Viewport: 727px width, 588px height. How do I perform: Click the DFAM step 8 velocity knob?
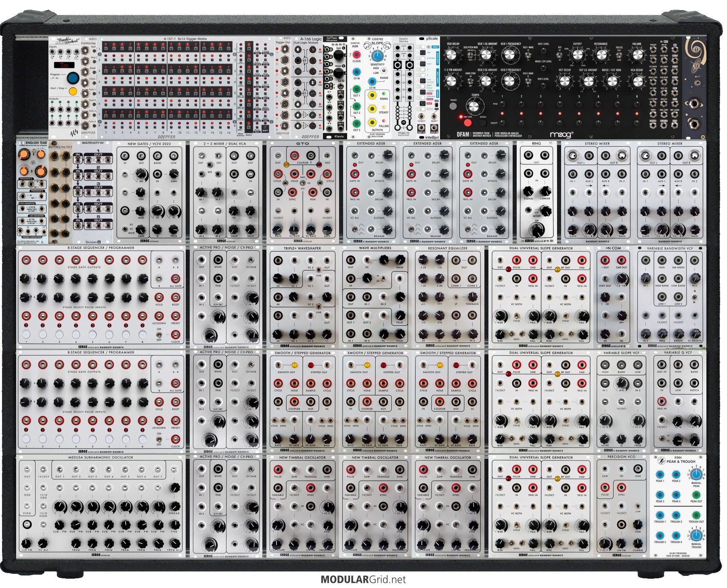[637, 122]
